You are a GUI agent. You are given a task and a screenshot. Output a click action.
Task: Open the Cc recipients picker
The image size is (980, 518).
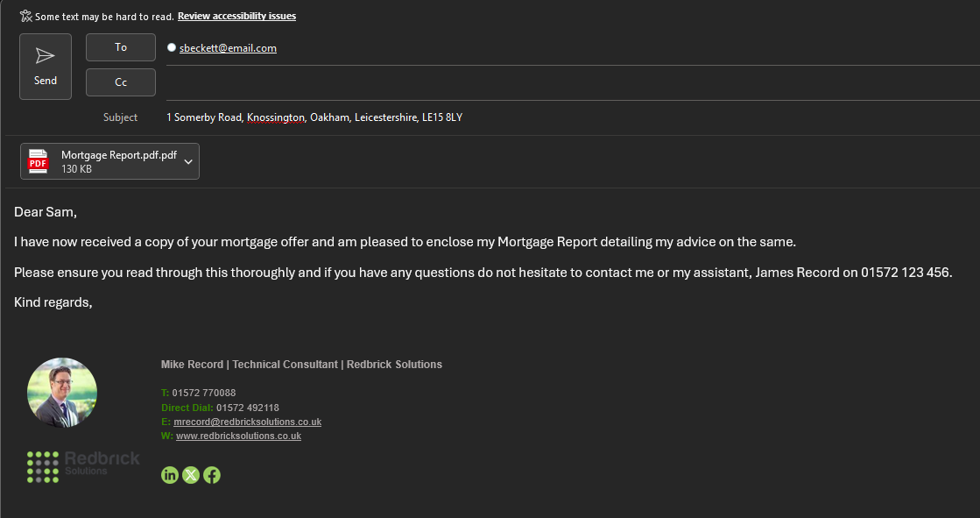[121, 82]
